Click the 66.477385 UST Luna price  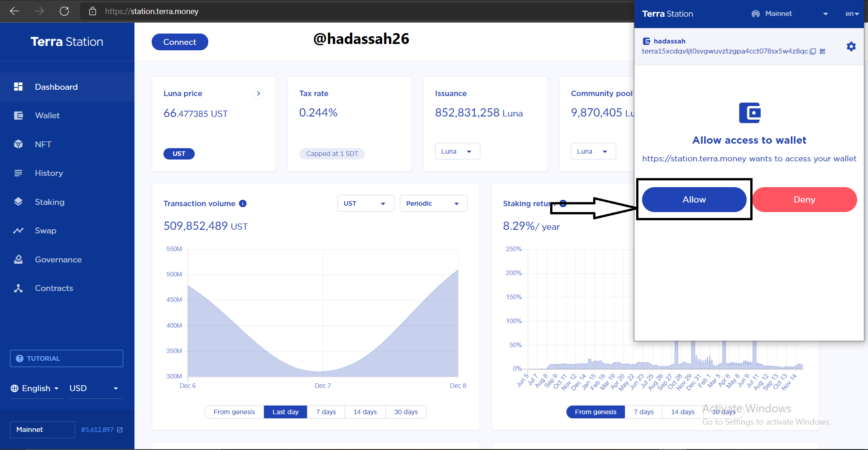click(196, 113)
